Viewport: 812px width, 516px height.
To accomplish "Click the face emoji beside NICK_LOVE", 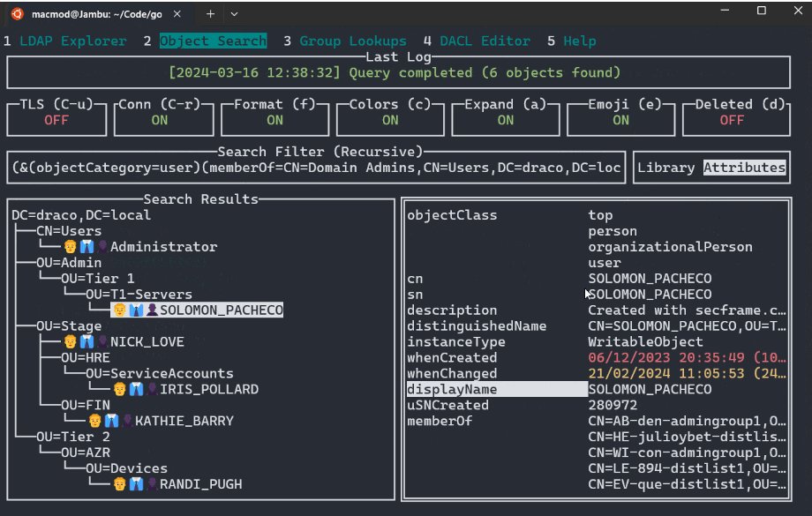I will click(70, 341).
